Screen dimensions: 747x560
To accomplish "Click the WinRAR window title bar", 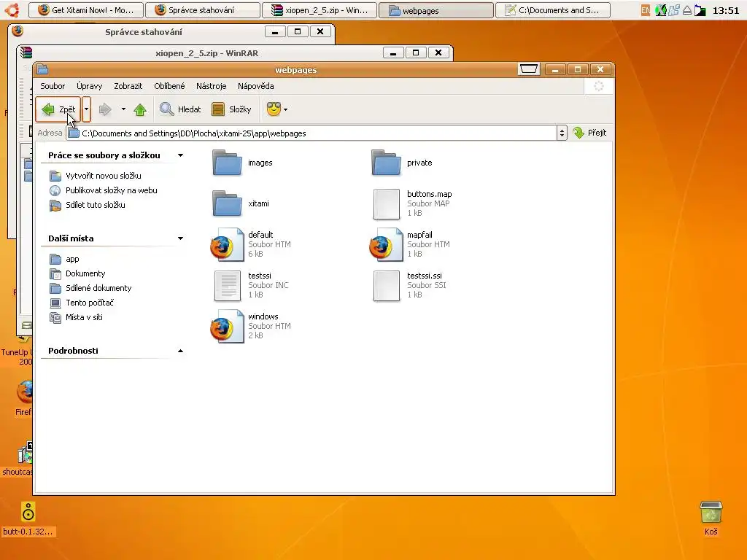I will [x=206, y=52].
